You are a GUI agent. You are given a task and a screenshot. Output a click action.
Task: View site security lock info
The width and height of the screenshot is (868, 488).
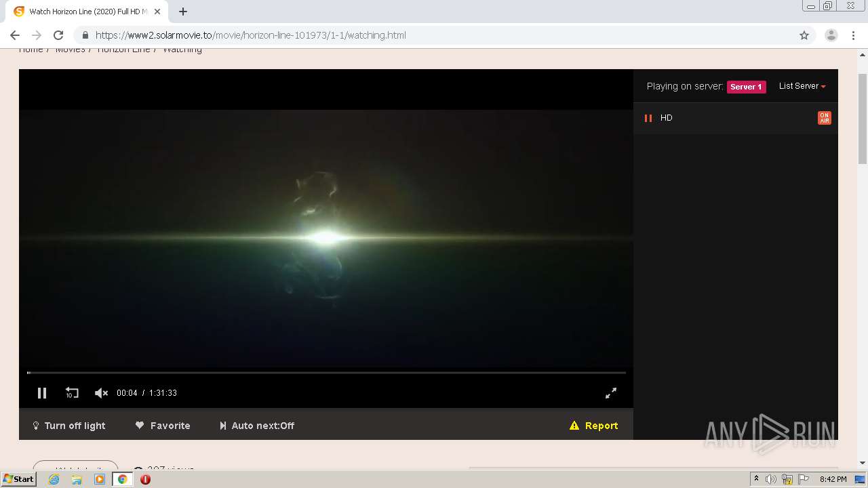85,35
